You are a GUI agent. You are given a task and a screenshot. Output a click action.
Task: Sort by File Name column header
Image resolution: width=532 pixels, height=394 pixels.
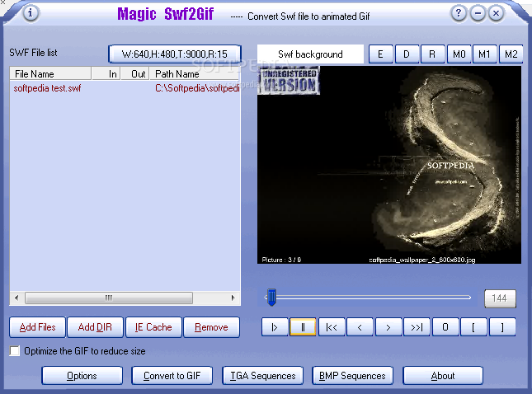coord(50,73)
